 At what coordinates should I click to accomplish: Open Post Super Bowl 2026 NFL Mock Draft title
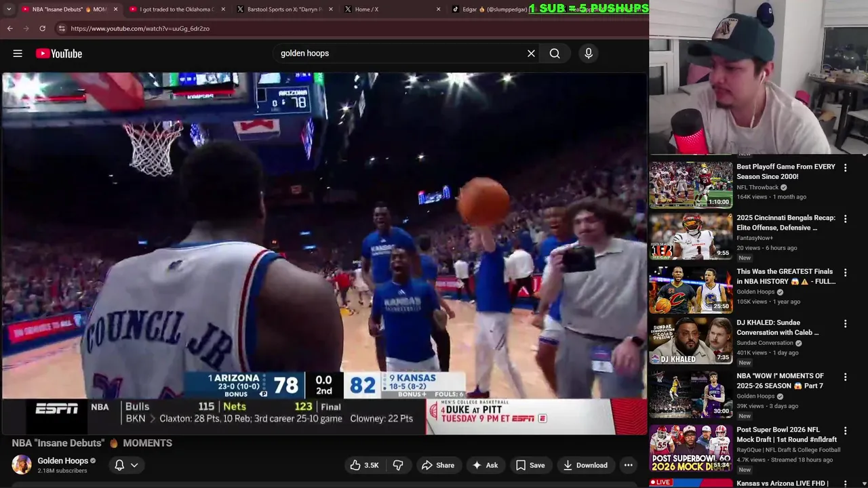(x=787, y=434)
